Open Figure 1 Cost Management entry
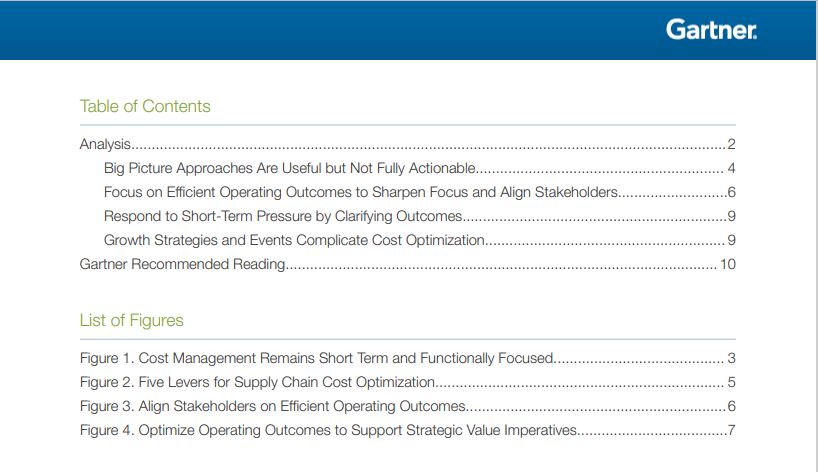Image resolution: width=818 pixels, height=472 pixels. (x=407, y=358)
